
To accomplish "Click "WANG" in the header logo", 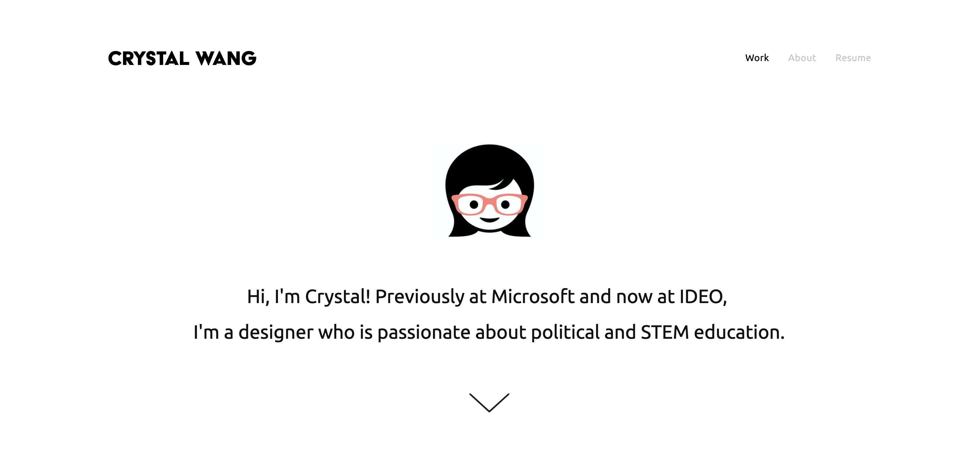I will pyautogui.click(x=226, y=58).
